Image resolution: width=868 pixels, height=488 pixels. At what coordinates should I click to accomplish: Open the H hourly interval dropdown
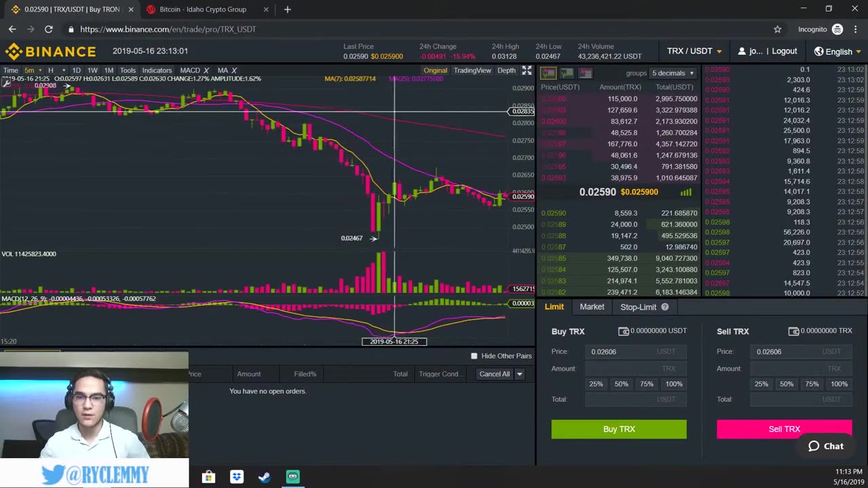pyautogui.click(x=56, y=70)
